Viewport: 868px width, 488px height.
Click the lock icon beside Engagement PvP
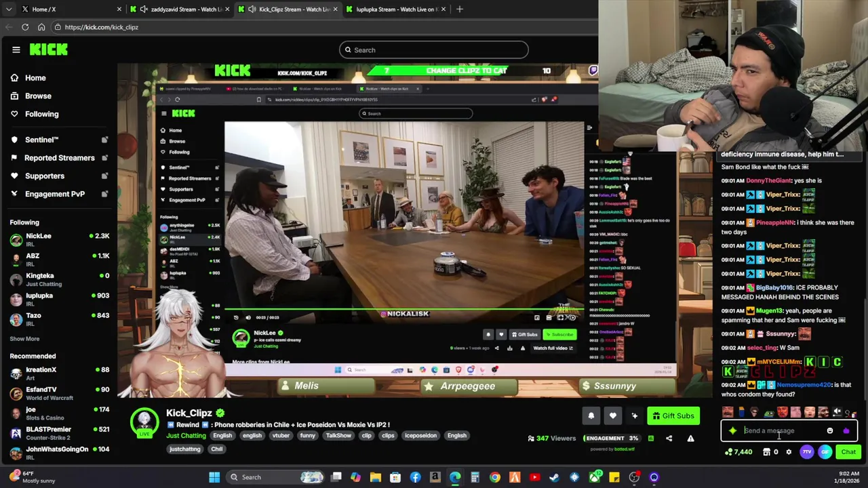click(104, 194)
